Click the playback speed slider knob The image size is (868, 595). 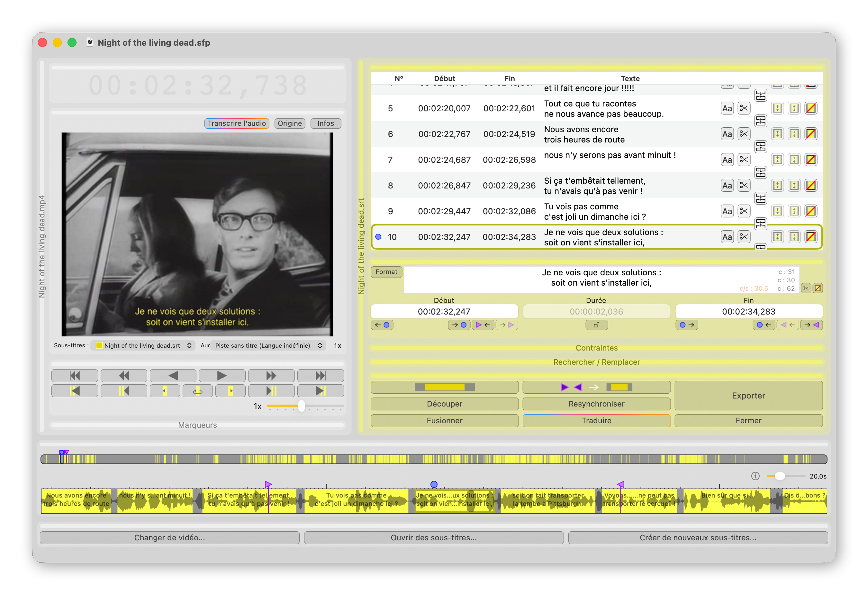pos(301,406)
